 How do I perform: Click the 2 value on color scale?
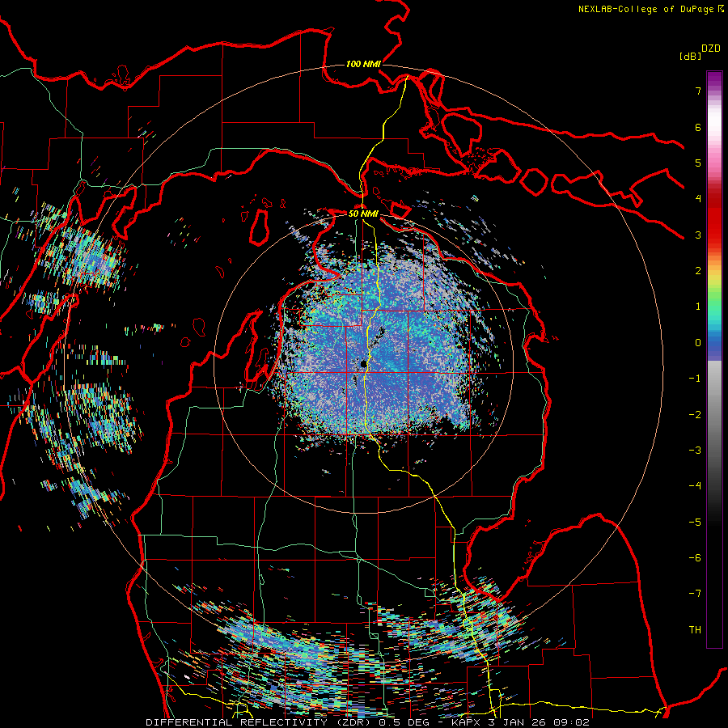point(698,271)
